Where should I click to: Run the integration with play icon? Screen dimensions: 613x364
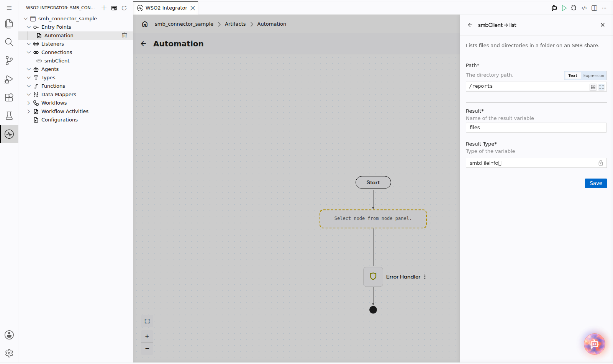tap(564, 8)
